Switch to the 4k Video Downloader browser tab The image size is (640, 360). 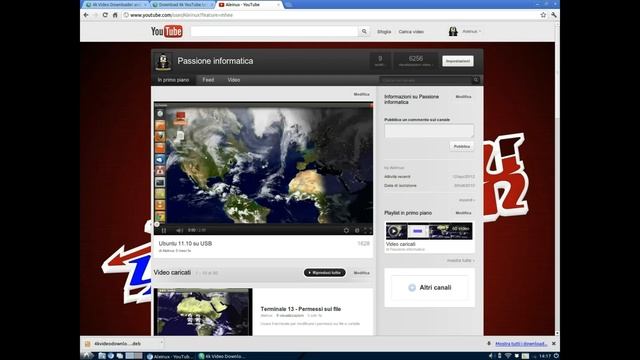tap(116, 4)
